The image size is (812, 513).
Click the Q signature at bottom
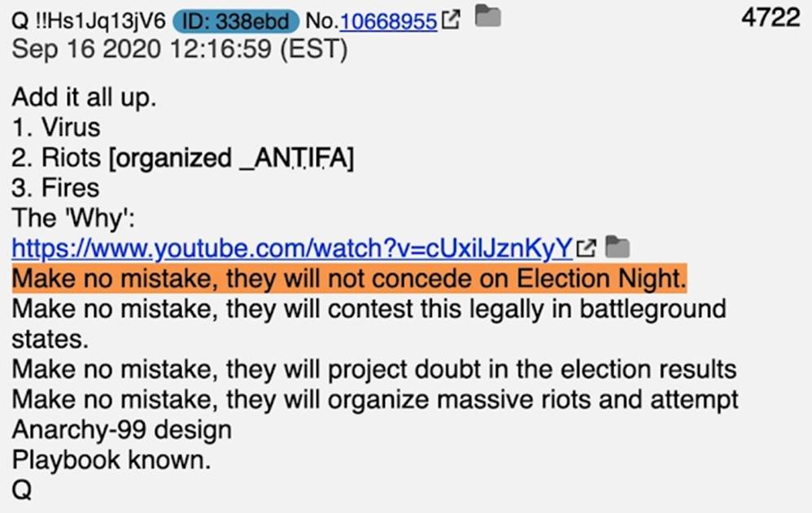[21, 489]
